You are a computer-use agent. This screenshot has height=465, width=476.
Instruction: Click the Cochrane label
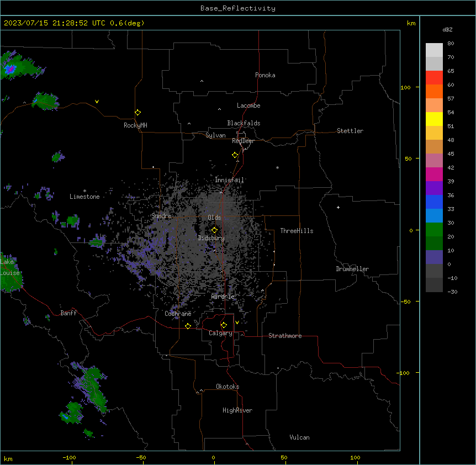[178, 314]
